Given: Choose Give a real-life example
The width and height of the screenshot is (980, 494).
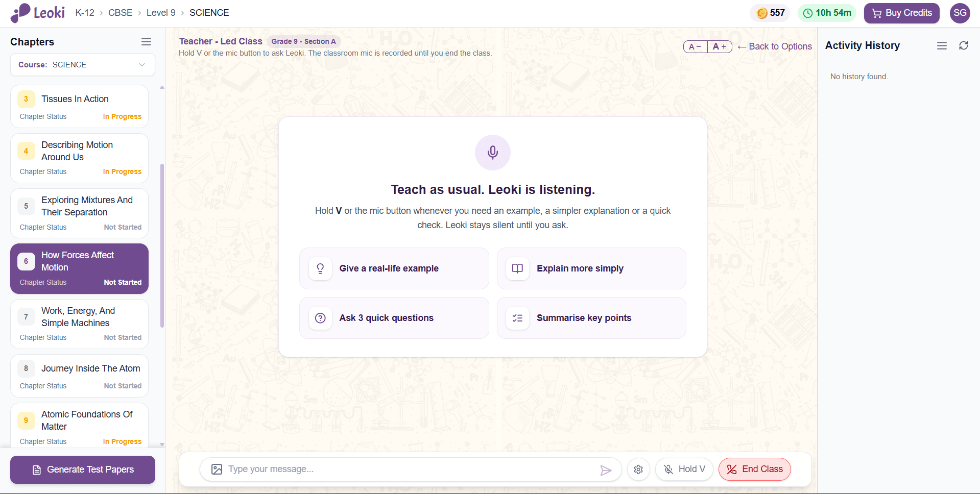Looking at the screenshot, I should point(394,268).
